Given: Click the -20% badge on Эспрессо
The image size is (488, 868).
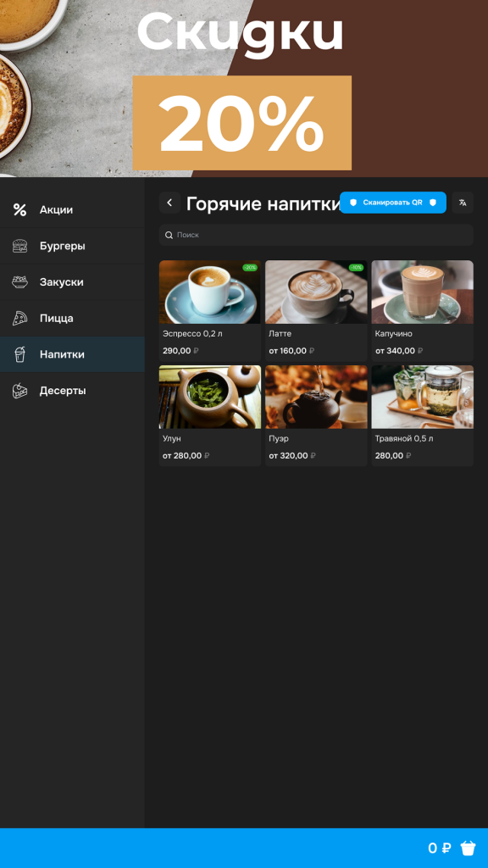Looking at the screenshot, I should pos(250,267).
